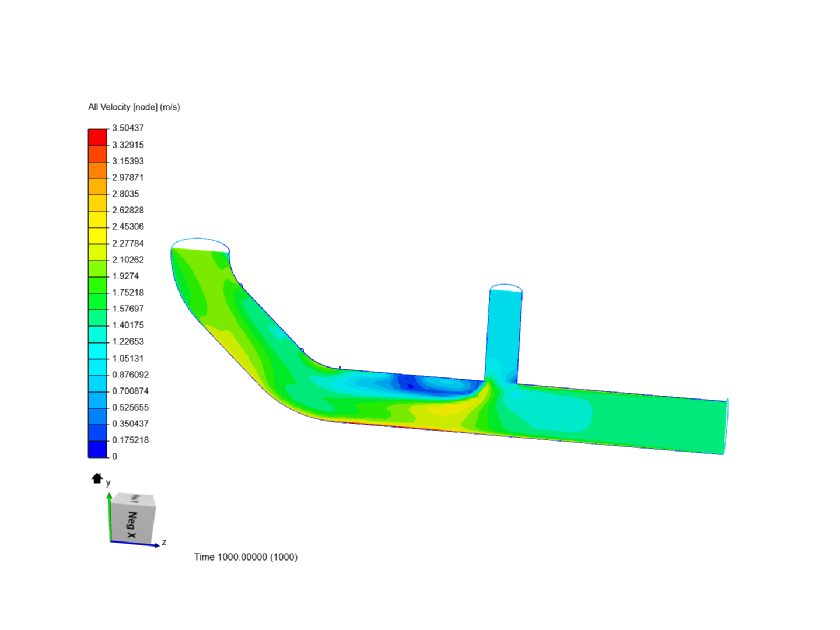This screenshot has width=840, height=630.
Task: Click the home view icon above the y axis
Action: [x=97, y=478]
